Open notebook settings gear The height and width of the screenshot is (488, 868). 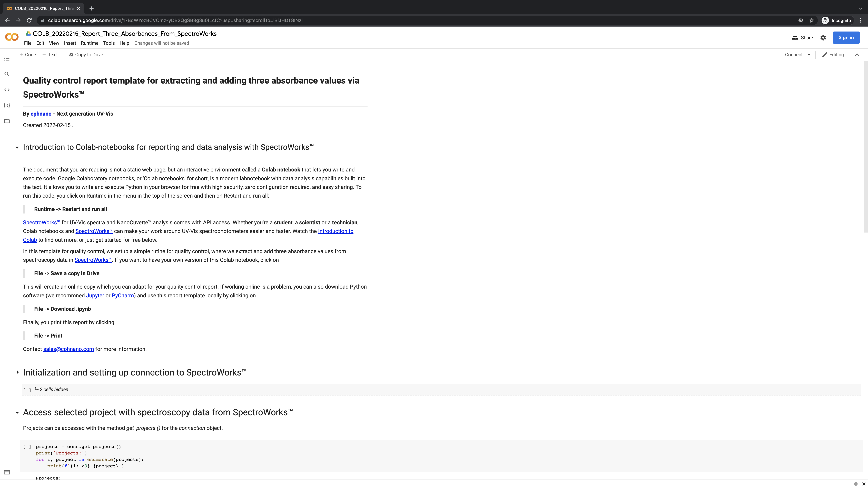click(823, 38)
